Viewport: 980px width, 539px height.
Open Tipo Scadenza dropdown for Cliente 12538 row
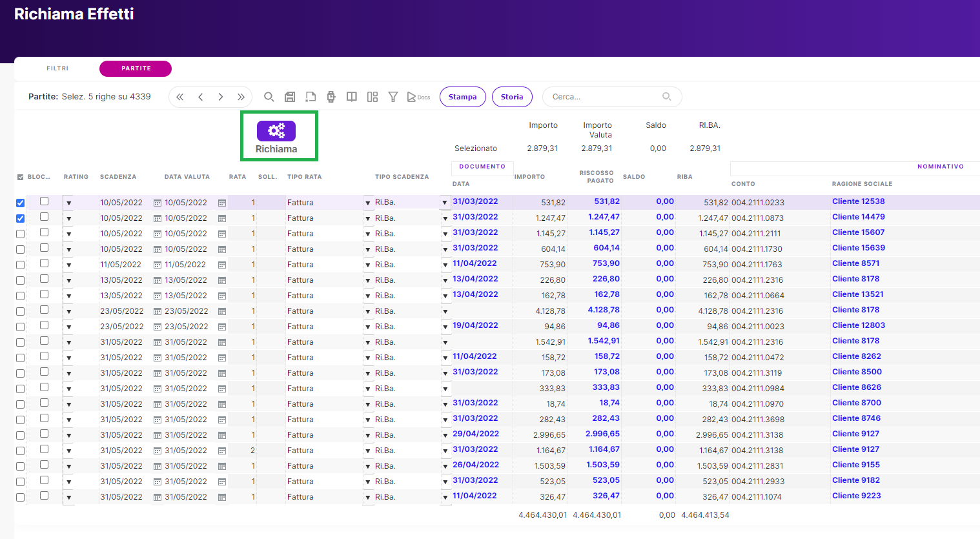pos(445,203)
